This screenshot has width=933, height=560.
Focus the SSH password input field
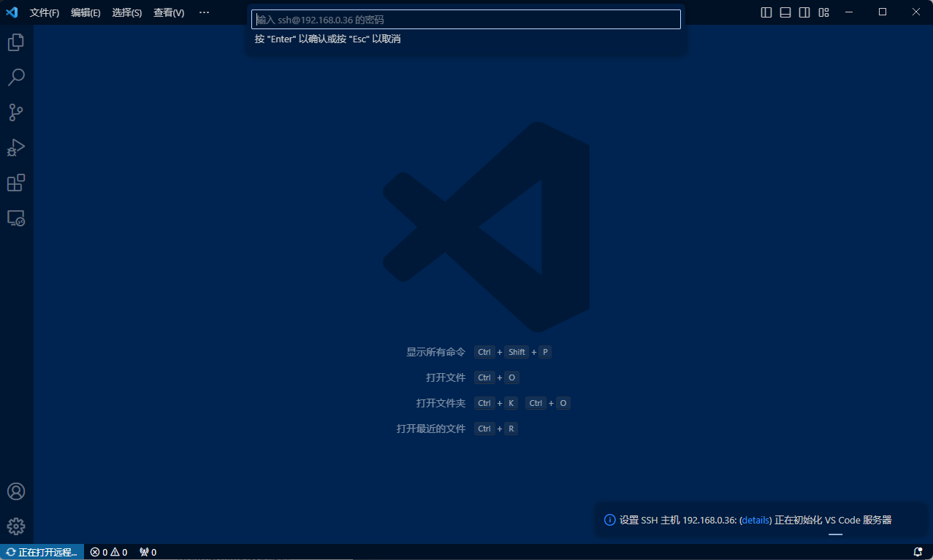(466, 20)
